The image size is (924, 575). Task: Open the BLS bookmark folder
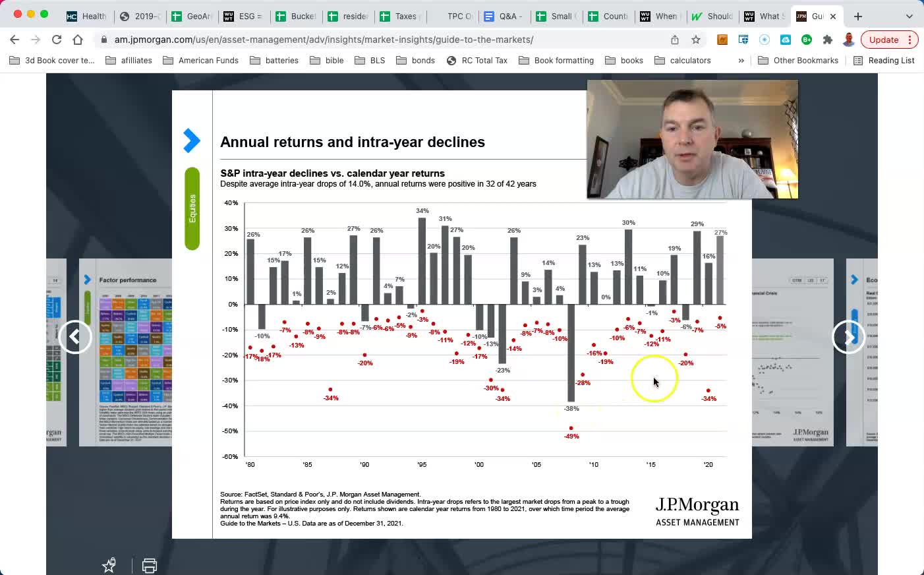[370, 60]
